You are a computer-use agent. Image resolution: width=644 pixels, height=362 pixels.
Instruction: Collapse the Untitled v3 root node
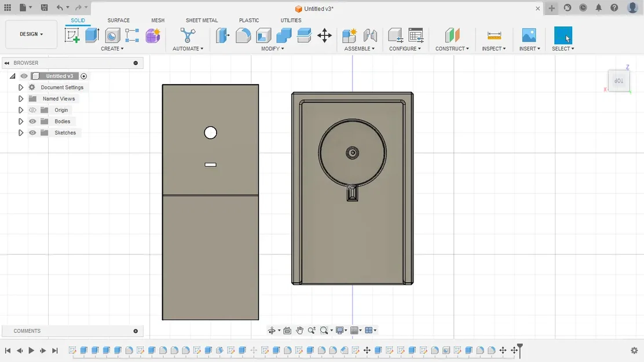[x=12, y=76]
